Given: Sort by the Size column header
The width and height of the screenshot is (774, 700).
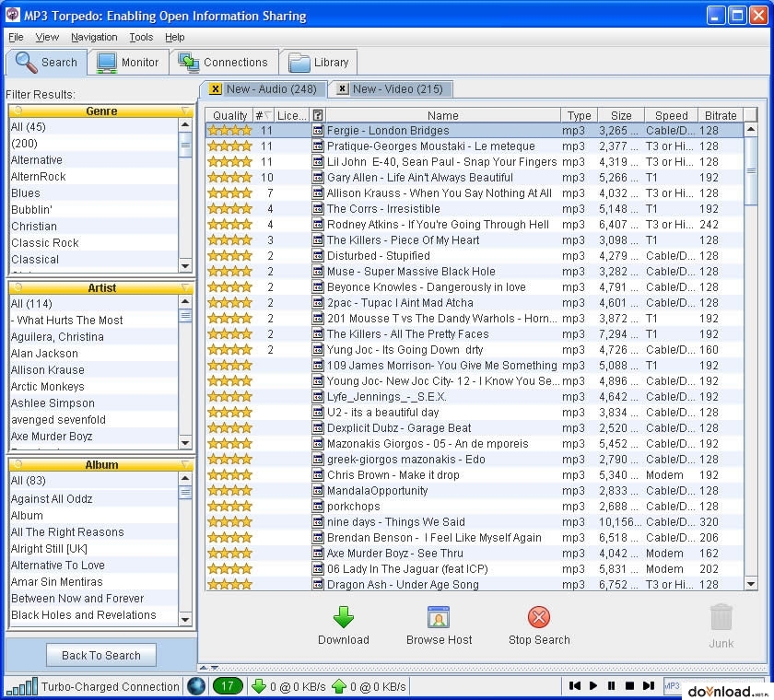Looking at the screenshot, I should [621, 115].
